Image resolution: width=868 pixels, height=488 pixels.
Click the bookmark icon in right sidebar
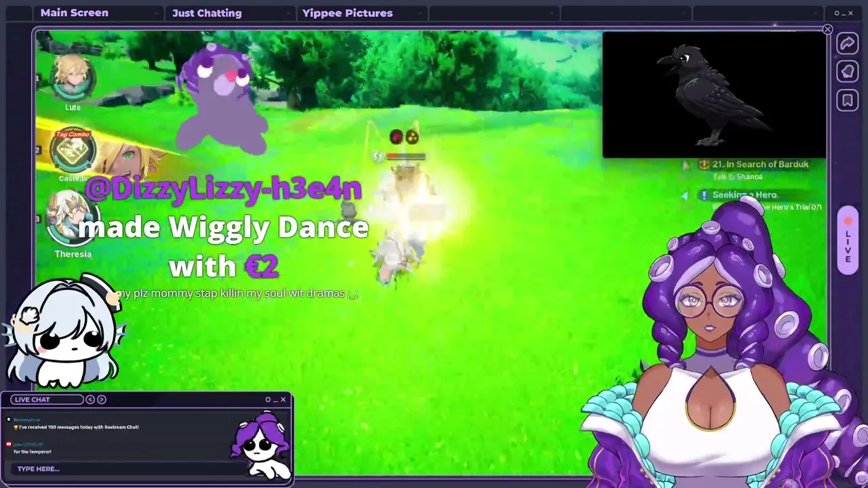pos(847,101)
